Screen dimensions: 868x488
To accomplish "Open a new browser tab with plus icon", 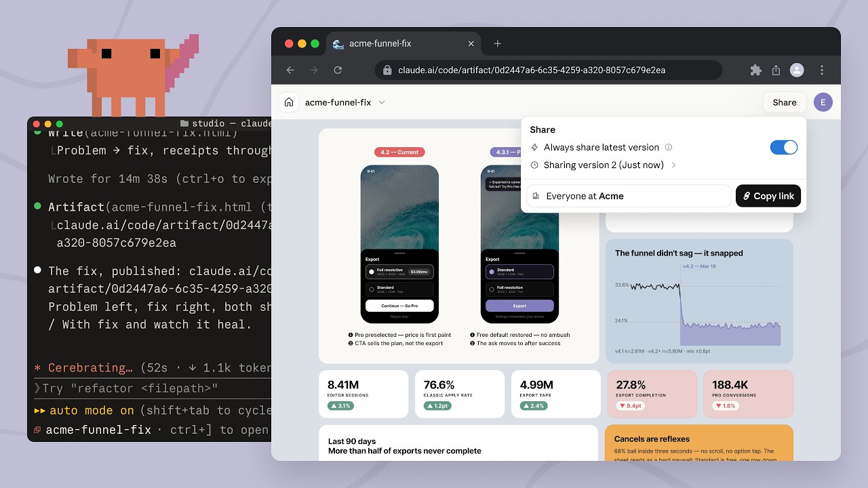I will tap(498, 43).
